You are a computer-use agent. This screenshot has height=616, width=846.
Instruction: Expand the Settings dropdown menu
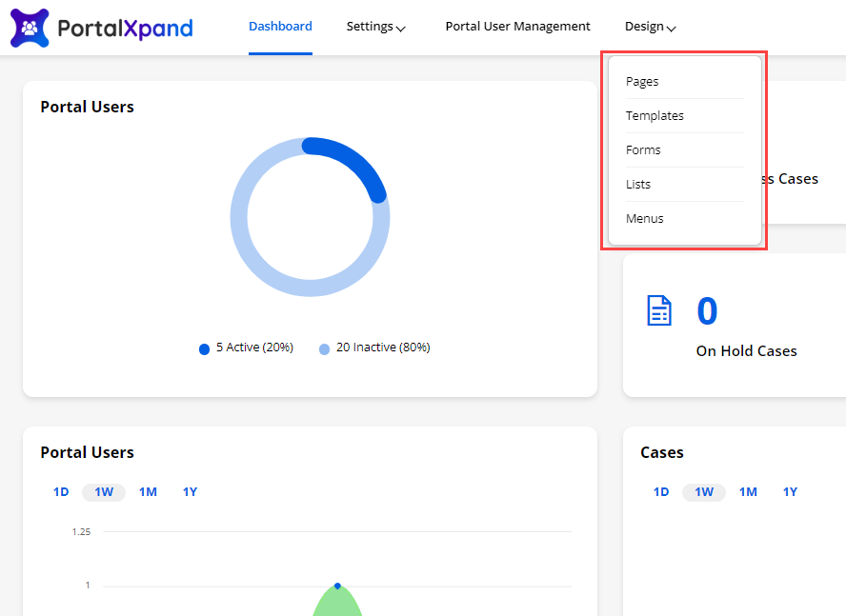coord(375,27)
